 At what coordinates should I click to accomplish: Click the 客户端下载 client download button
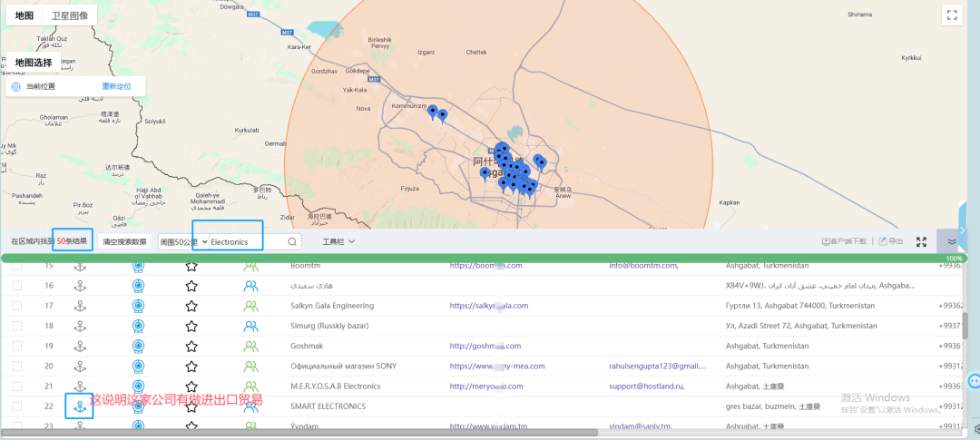pyautogui.click(x=844, y=241)
